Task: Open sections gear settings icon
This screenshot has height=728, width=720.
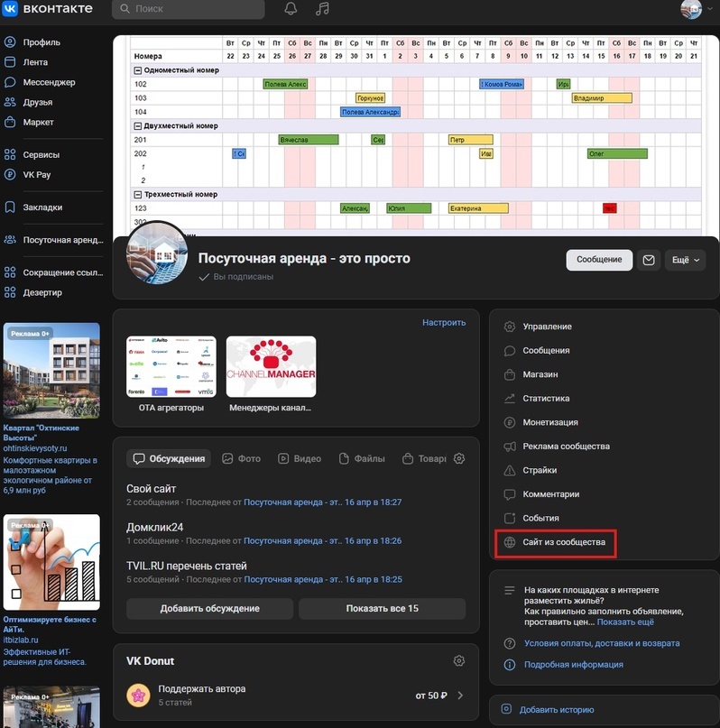Action: [x=459, y=458]
